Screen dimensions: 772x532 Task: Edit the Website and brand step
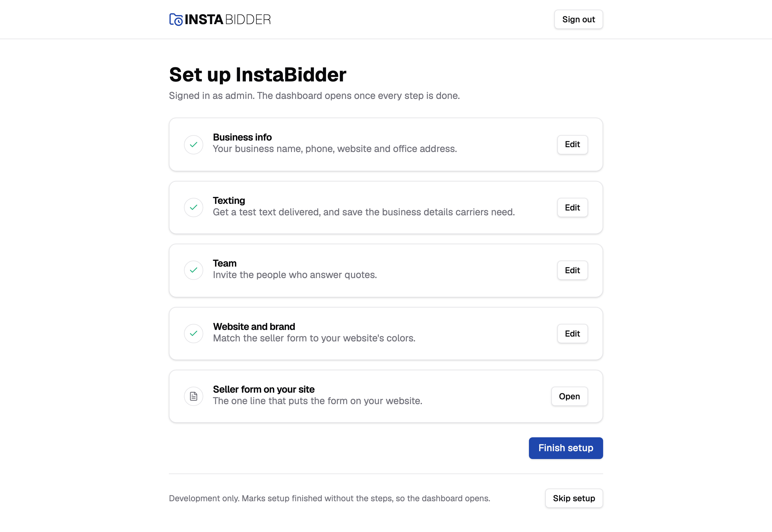click(572, 334)
